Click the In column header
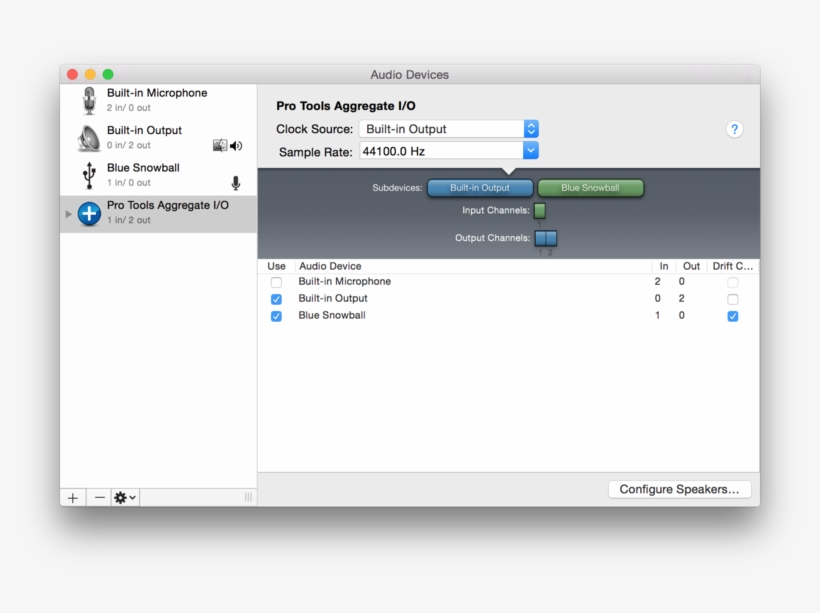The height and width of the screenshot is (613, 820). (664, 266)
